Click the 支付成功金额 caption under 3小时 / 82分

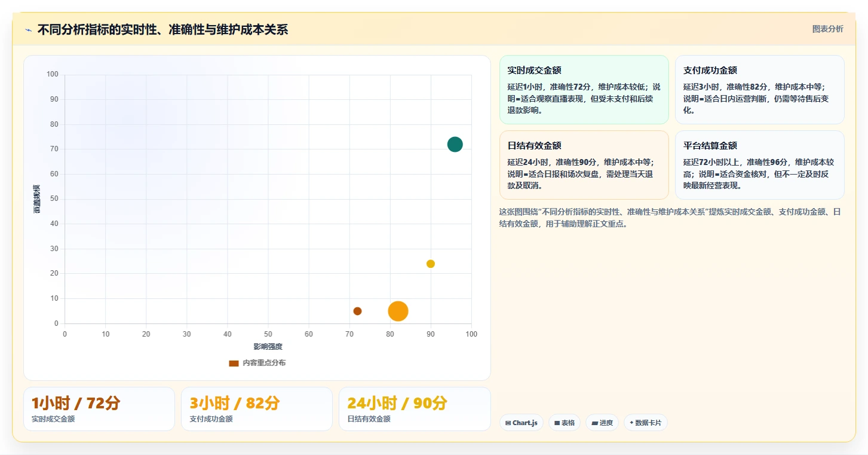(x=211, y=419)
